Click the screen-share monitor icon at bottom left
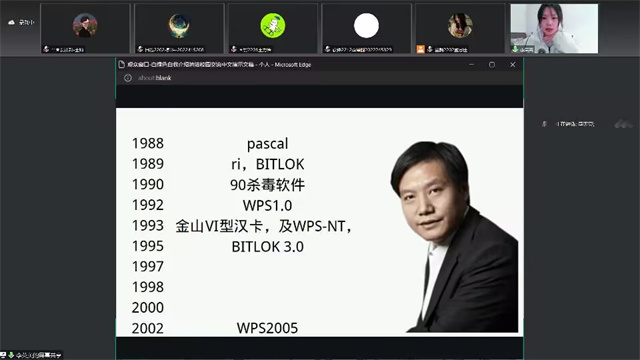Screen dimensions: 640x360 pos(3,355)
